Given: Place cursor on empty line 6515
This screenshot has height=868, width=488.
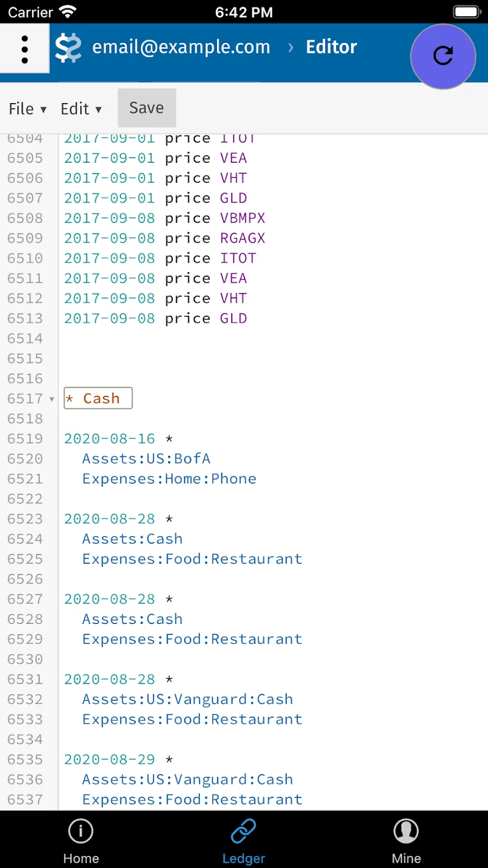Looking at the screenshot, I should tap(273, 359).
